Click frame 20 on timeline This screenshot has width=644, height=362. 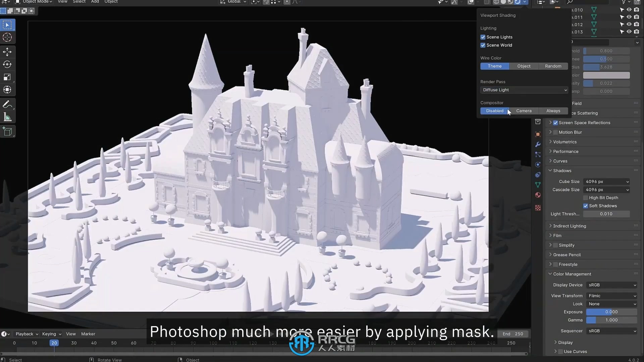pos(54,343)
